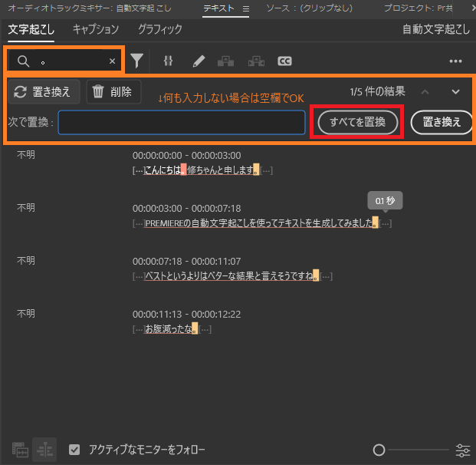Open the テキスト panel tab
Image resolution: width=476 pixels, height=465 pixels.
218,8
